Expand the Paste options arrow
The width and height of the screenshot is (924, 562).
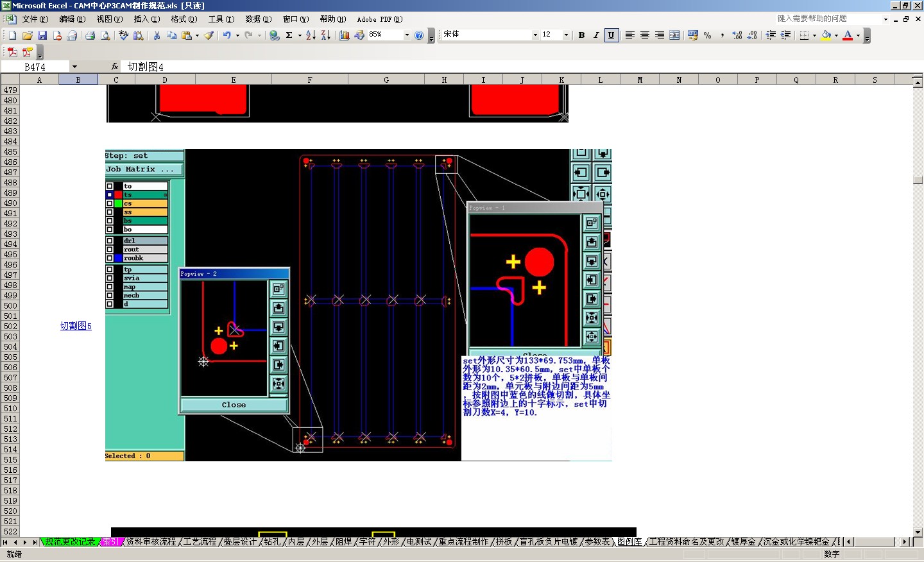197,35
